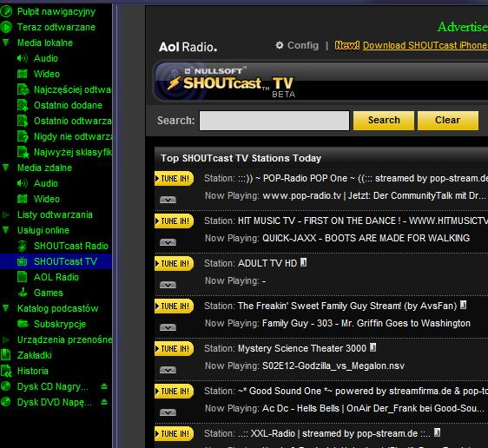
Task: Expand details arrow under Mystery Science Theater 3000
Action: [x=168, y=370]
